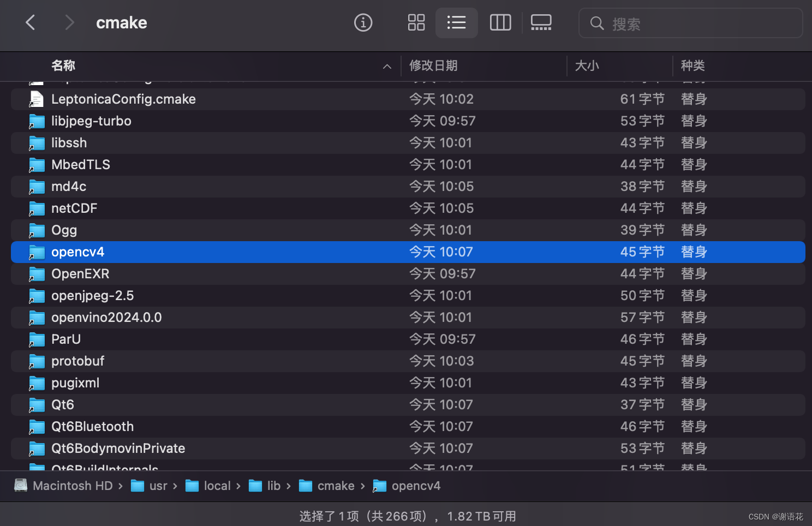Screen dimensions: 812x526
Task: Go forward with the right chevron
Action: [x=69, y=22]
